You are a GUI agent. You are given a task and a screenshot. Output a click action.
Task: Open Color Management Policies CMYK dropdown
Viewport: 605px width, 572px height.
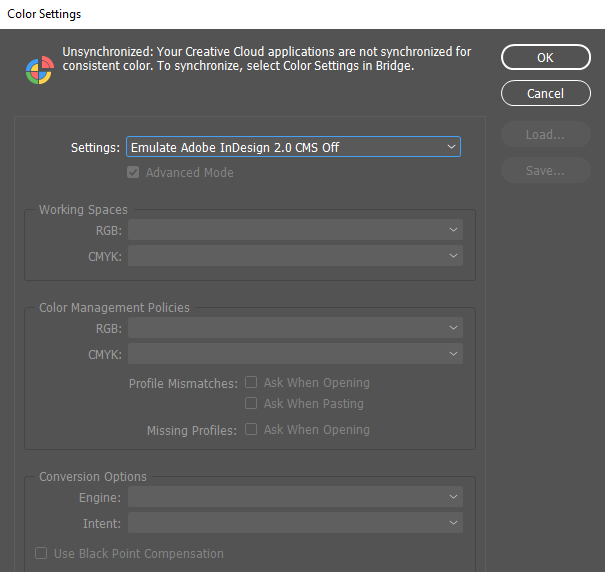coord(295,353)
